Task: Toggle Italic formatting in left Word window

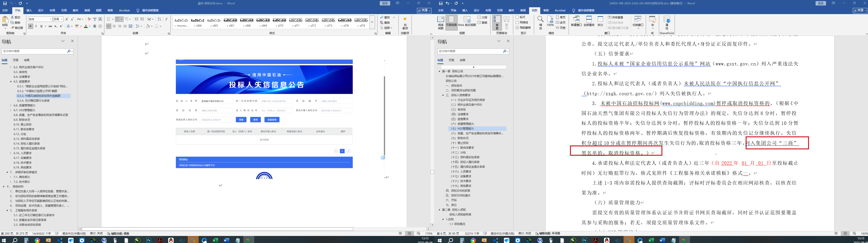Action: [36, 26]
